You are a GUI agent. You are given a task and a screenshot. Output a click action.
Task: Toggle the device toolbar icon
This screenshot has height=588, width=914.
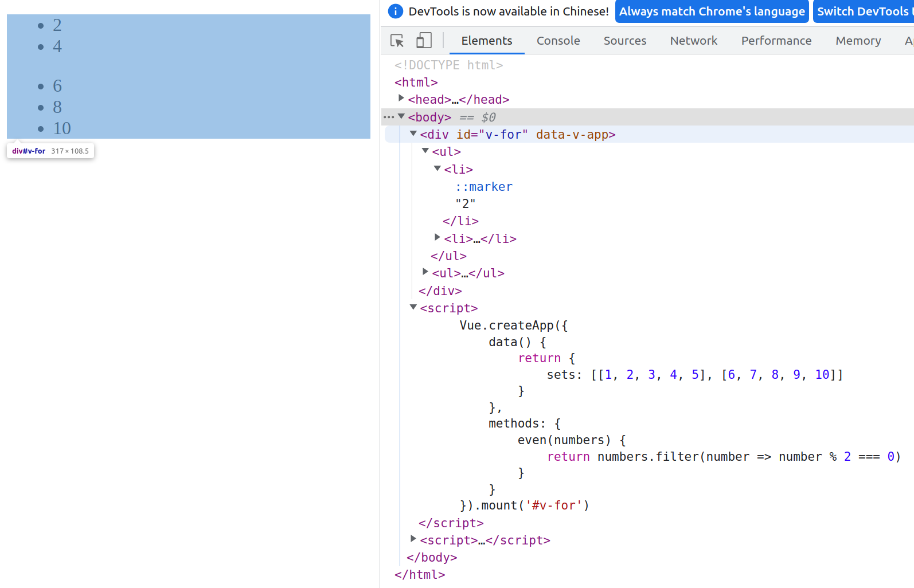pyautogui.click(x=424, y=41)
